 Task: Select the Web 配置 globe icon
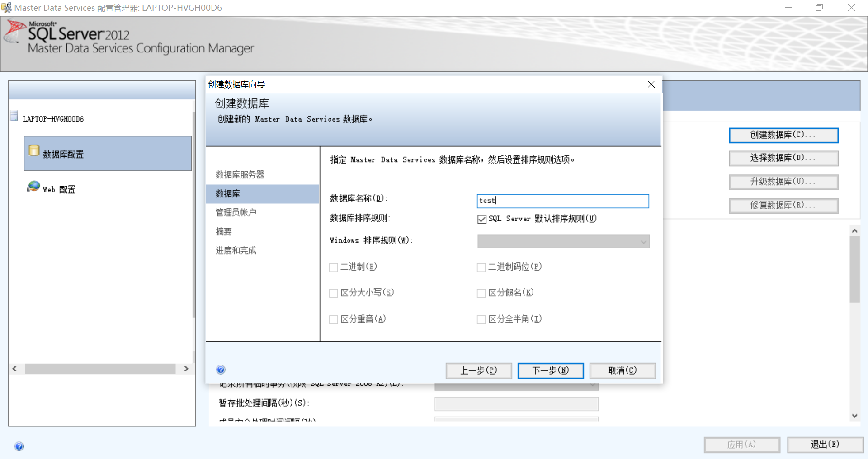pos(33,186)
